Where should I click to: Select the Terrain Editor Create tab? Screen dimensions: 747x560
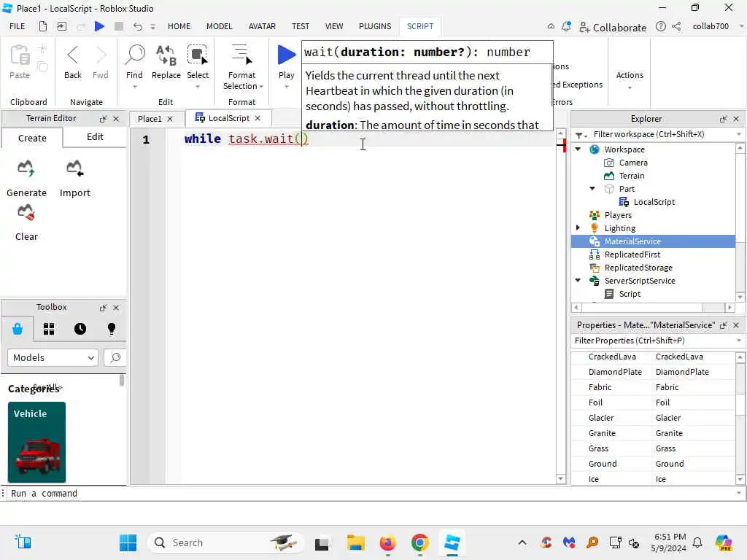click(x=32, y=138)
